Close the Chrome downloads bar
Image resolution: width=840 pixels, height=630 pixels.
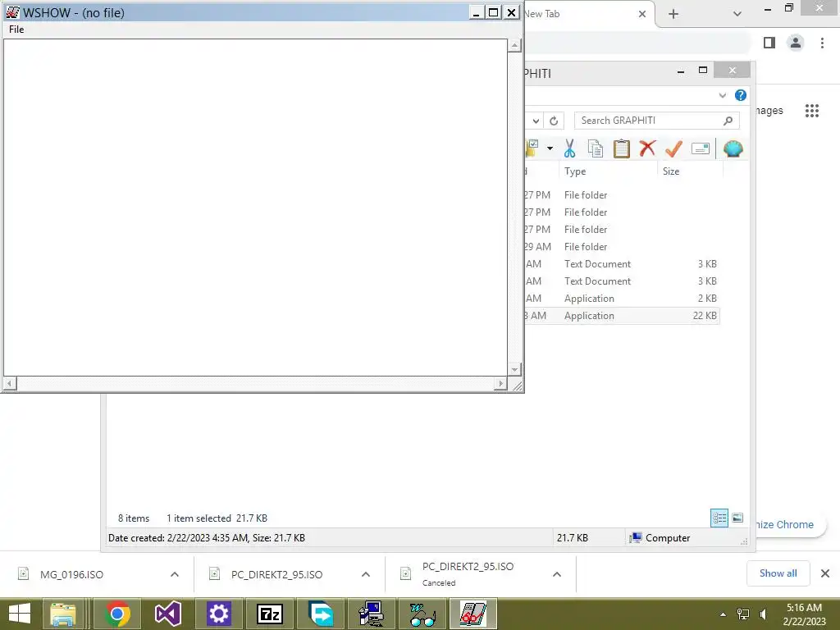pos(825,573)
